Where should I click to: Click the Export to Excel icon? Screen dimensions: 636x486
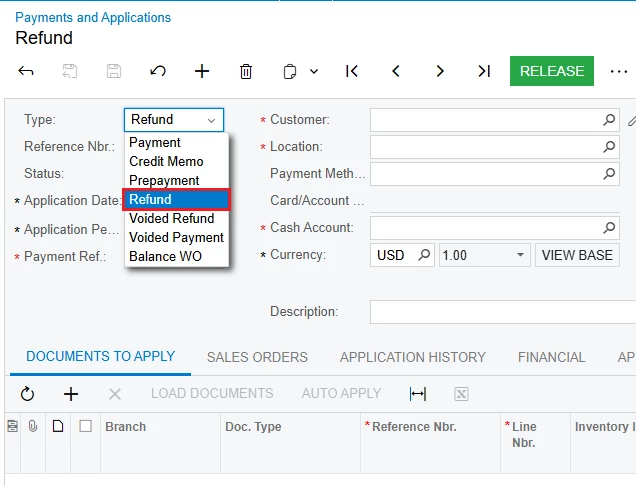461,394
